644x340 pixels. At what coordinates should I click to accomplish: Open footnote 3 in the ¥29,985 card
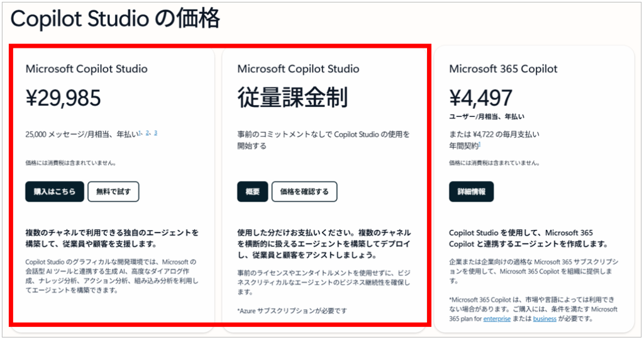pyautogui.click(x=156, y=133)
